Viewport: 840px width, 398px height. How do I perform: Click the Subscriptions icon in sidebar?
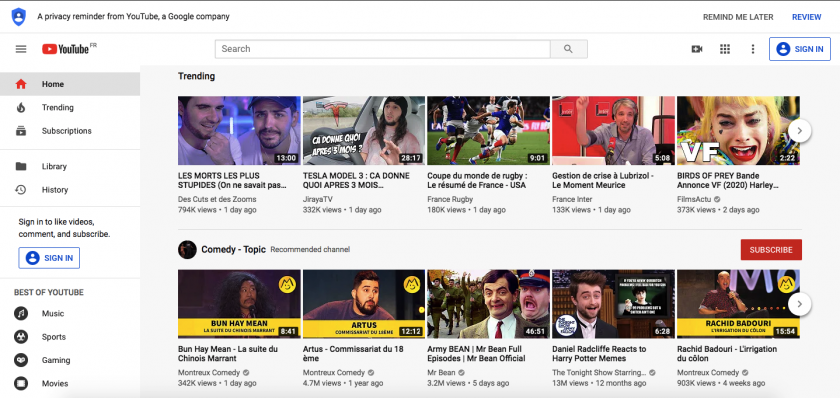[21, 131]
